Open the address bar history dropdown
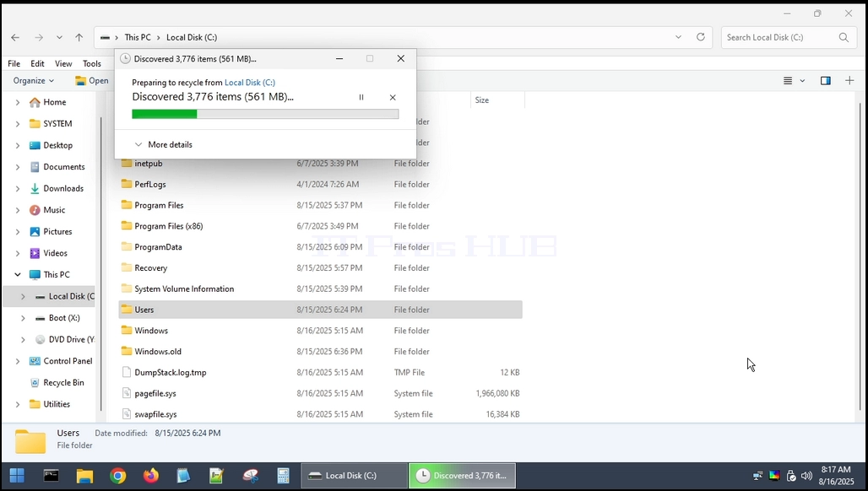Viewport: 868px width, 491px height. [x=678, y=37]
